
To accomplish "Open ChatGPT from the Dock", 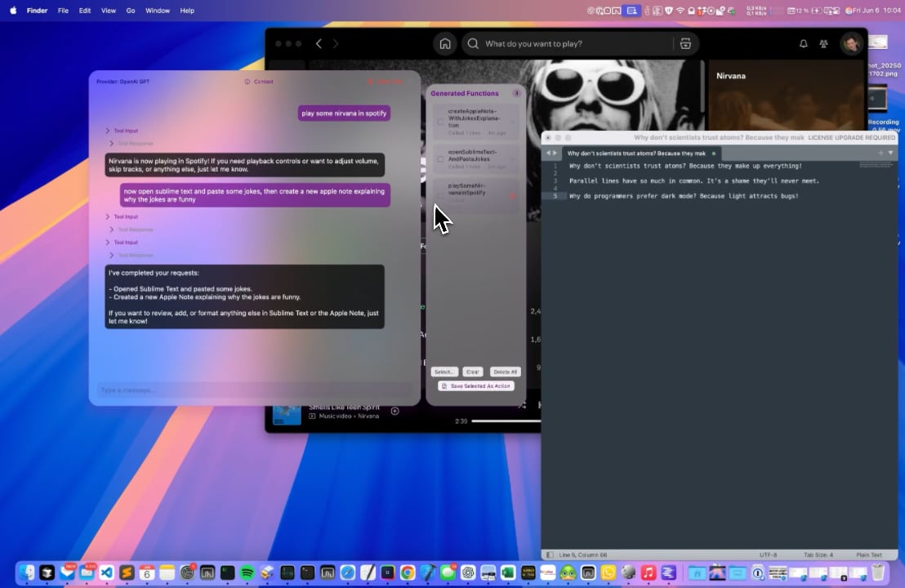I will pyautogui.click(x=467, y=572).
